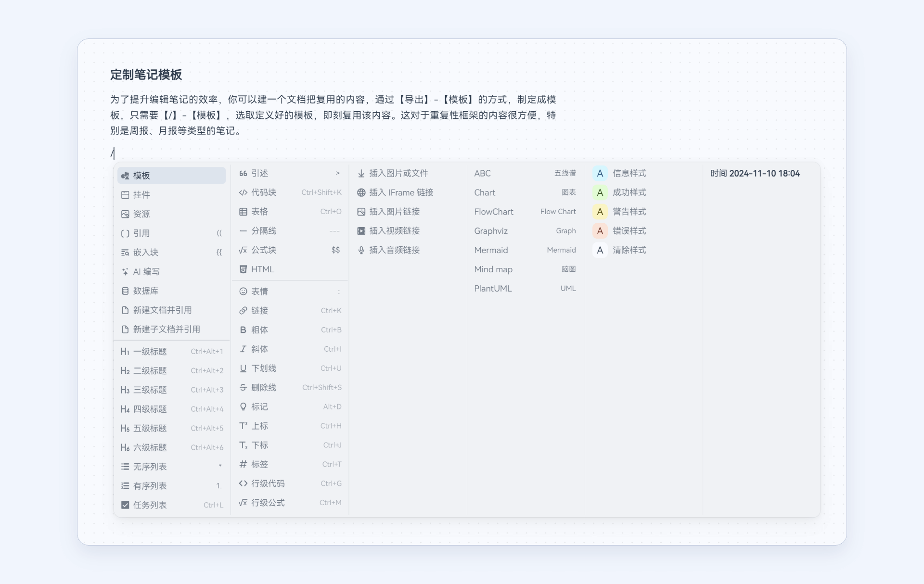
Task: Click the 新建子文档并引用 document icon
Action: point(125,330)
